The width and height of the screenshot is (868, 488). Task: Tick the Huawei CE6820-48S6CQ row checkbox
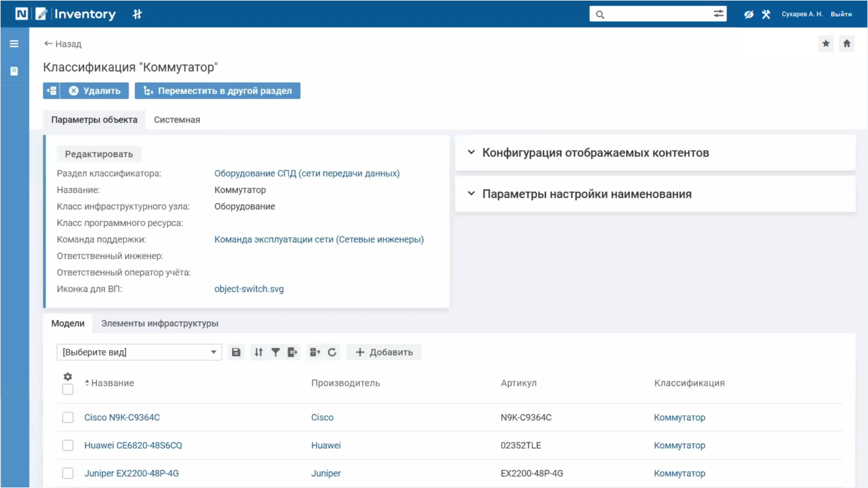[68, 445]
